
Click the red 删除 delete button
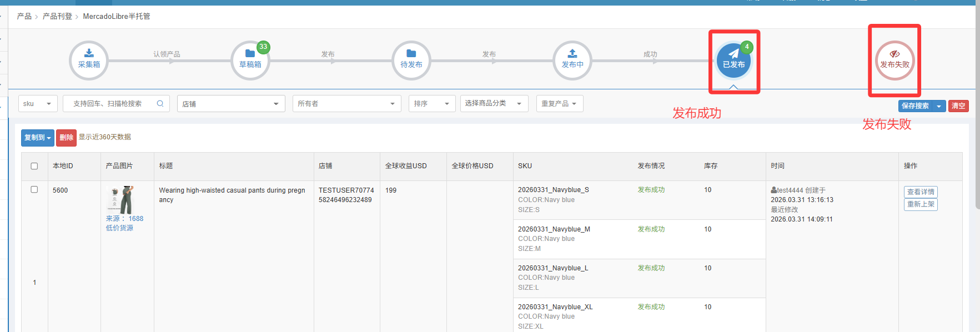tap(66, 138)
